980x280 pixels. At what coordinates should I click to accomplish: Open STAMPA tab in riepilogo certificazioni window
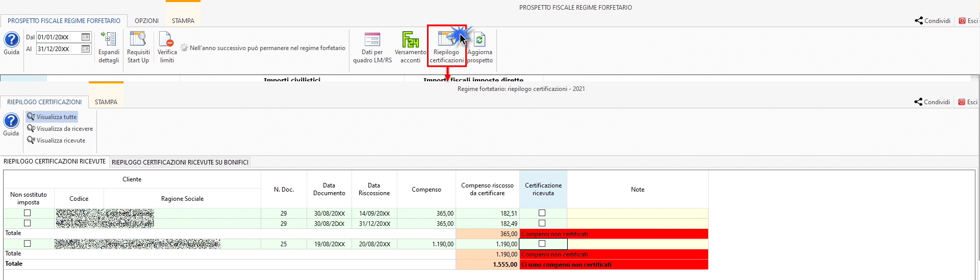[x=106, y=102]
